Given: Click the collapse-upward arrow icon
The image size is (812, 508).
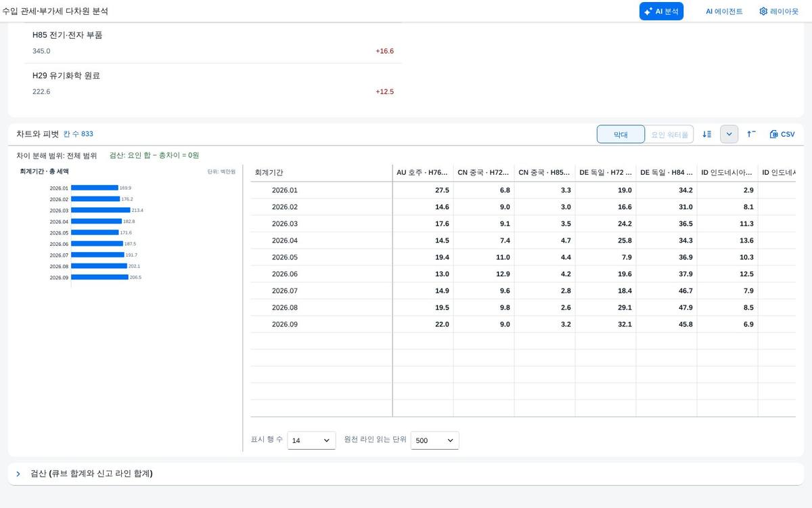Looking at the screenshot, I should tap(751, 134).
